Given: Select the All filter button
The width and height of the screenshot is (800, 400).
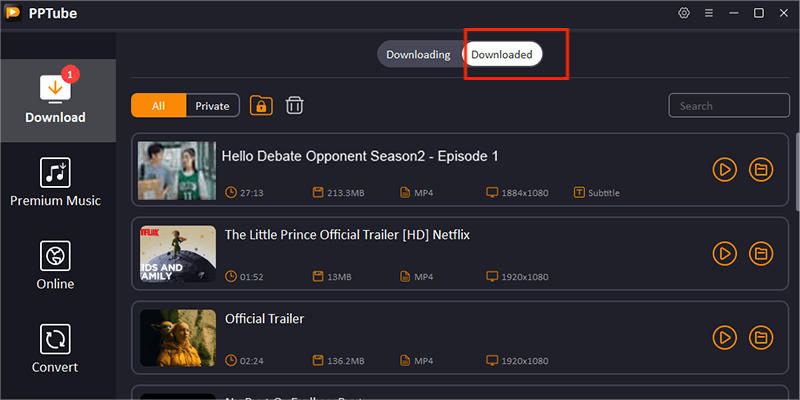Looking at the screenshot, I should [158, 105].
